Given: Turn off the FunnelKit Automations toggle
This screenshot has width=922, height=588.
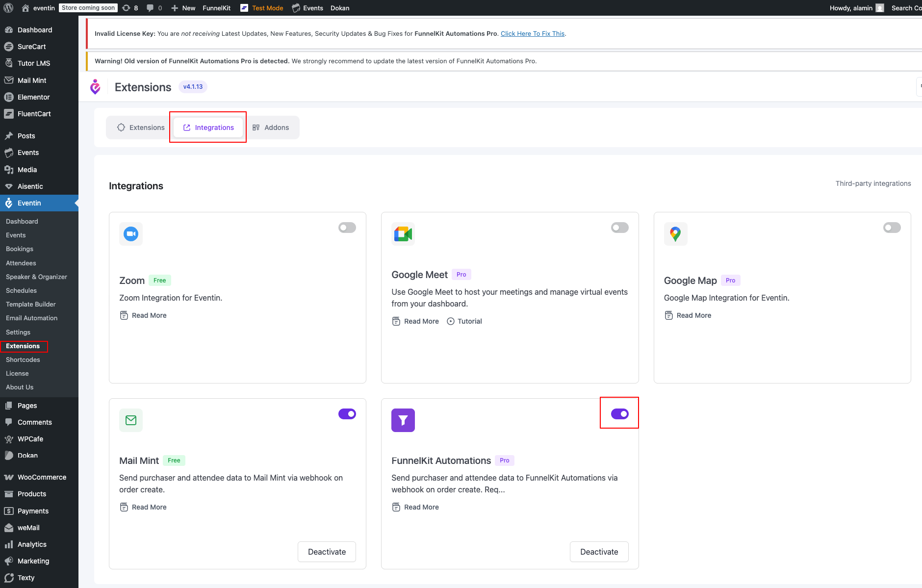Looking at the screenshot, I should point(620,414).
